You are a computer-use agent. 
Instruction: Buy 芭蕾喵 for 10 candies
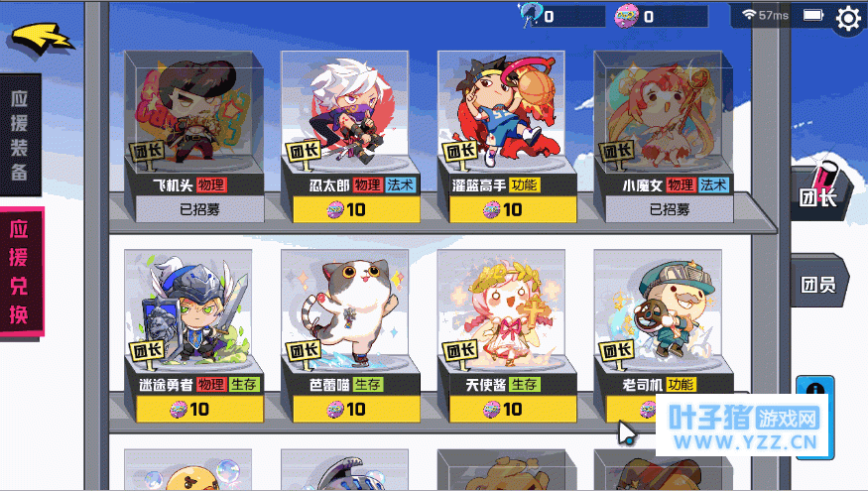click(356, 409)
